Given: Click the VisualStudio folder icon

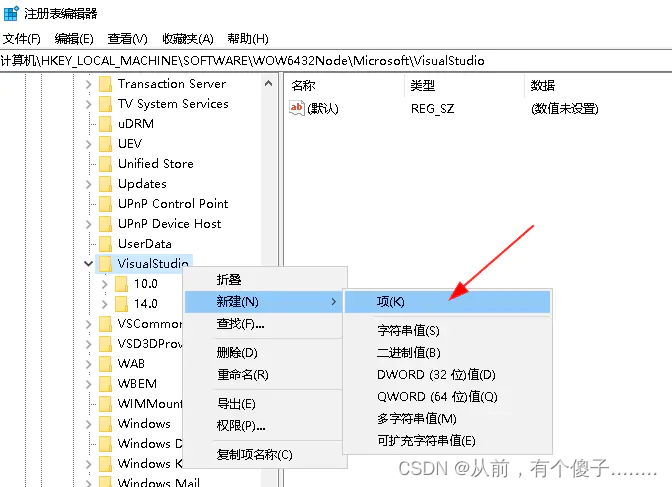Looking at the screenshot, I should coord(105,264).
